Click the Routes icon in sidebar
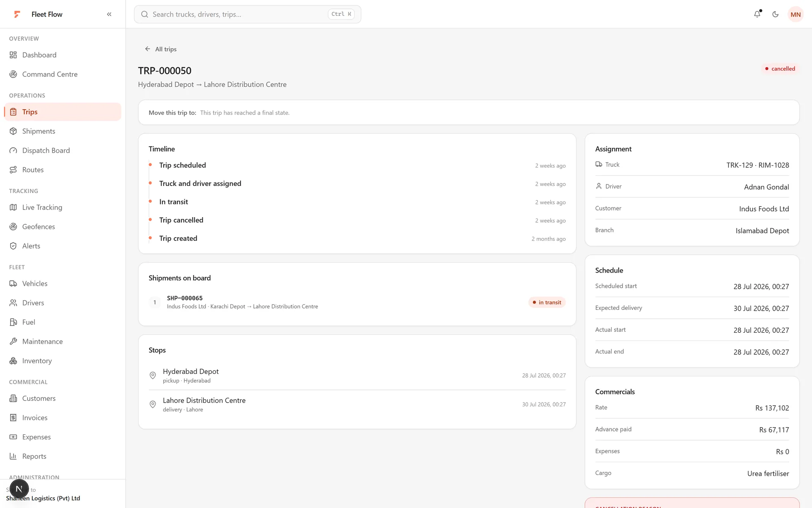 point(14,170)
